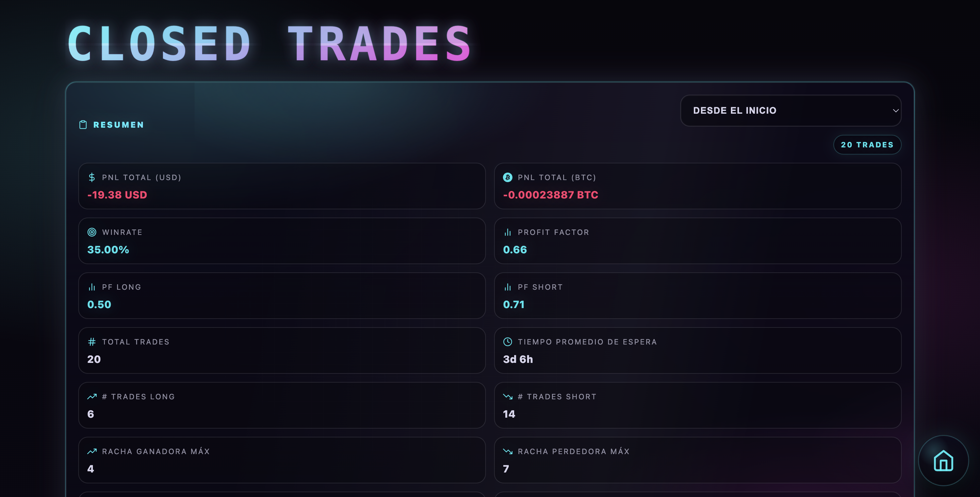Viewport: 980px width, 497px height.
Task: Click the dollar sign PNL icon
Action: [x=92, y=177]
